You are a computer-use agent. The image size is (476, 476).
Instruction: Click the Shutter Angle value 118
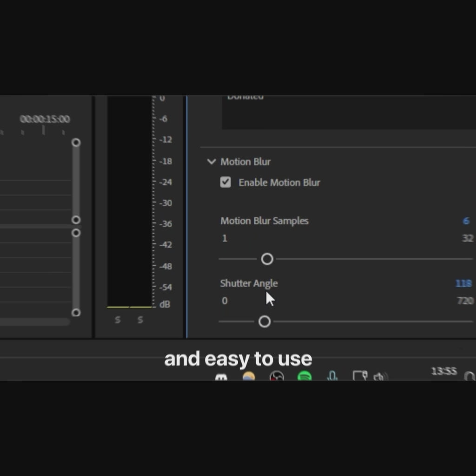pyautogui.click(x=463, y=283)
